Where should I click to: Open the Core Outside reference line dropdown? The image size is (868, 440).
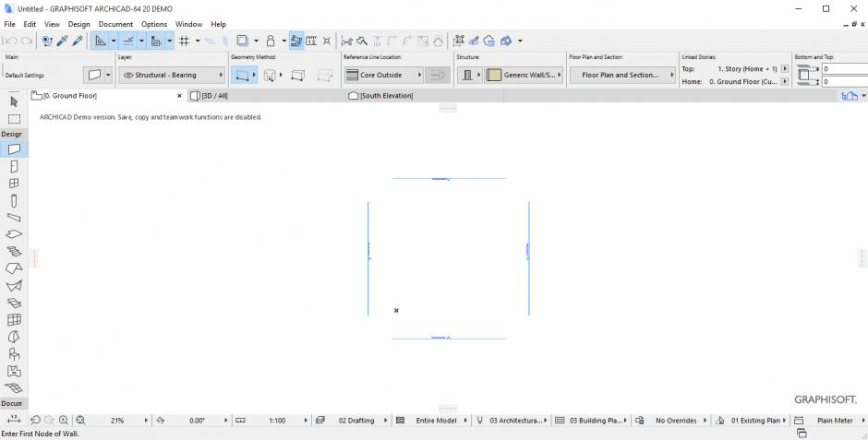click(383, 75)
